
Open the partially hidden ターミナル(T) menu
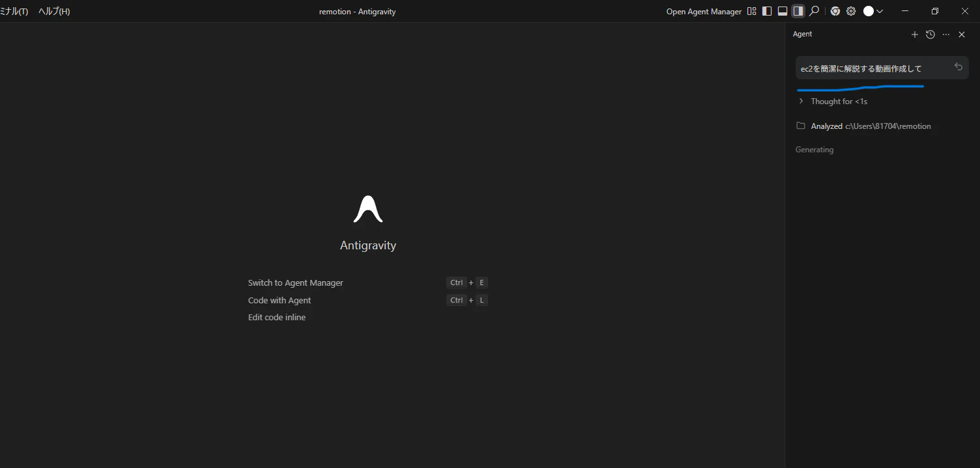[14, 12]
